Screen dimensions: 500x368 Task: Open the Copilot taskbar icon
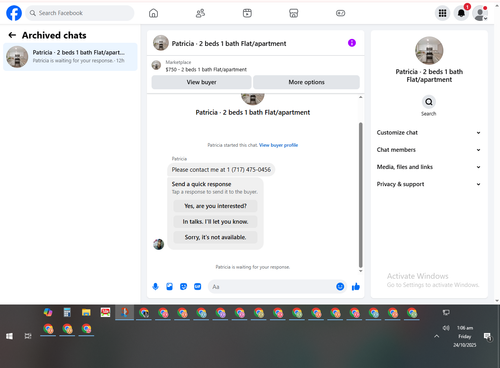coord(48,313)
